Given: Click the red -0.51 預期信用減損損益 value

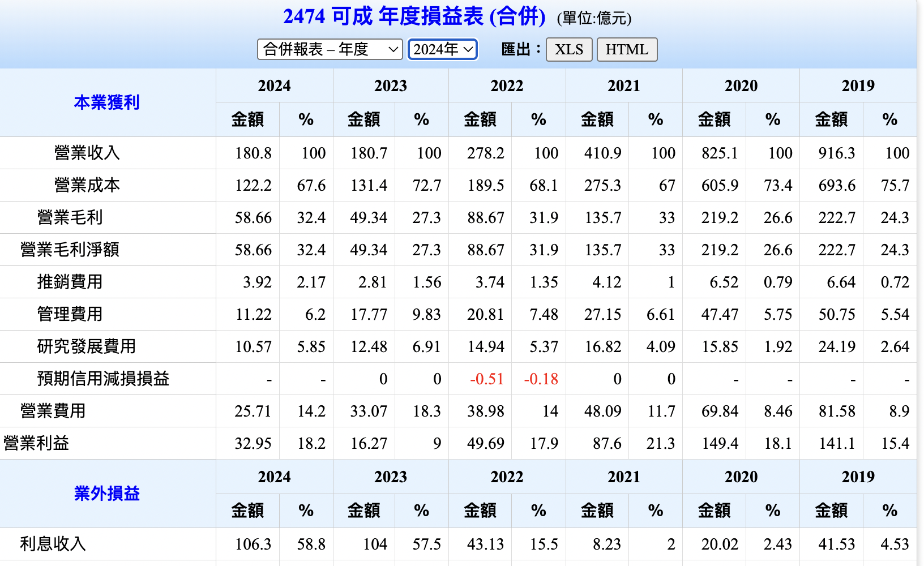Looking at the screenshot, I should pyautogui.click(x=487, y=379).
